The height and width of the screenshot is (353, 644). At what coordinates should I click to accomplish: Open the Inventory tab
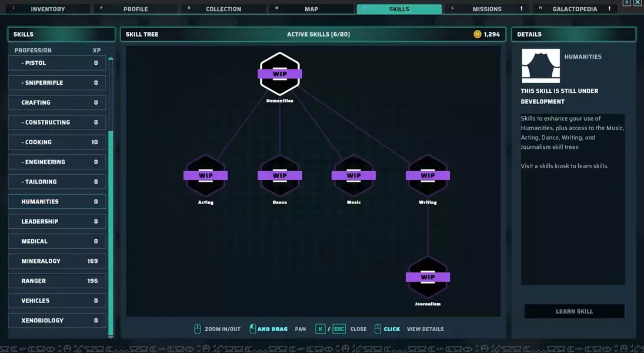[48, 9]
